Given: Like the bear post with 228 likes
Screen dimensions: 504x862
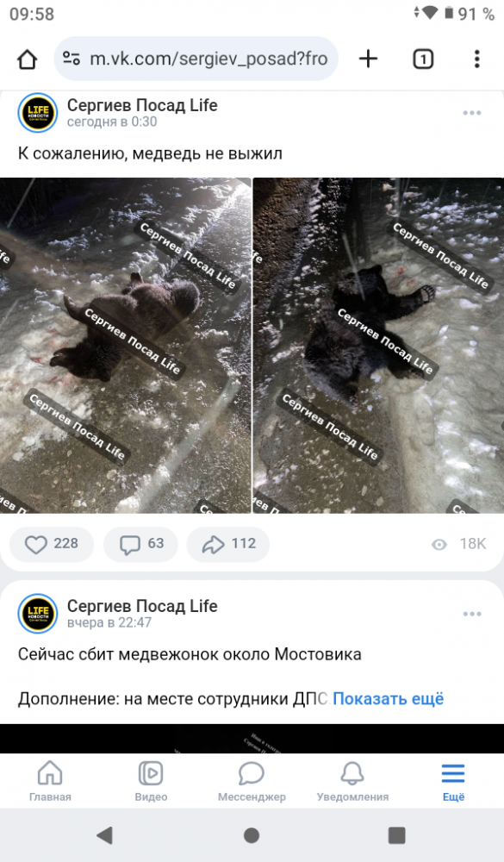Looking at the screenshot, I should click(52, 544).
